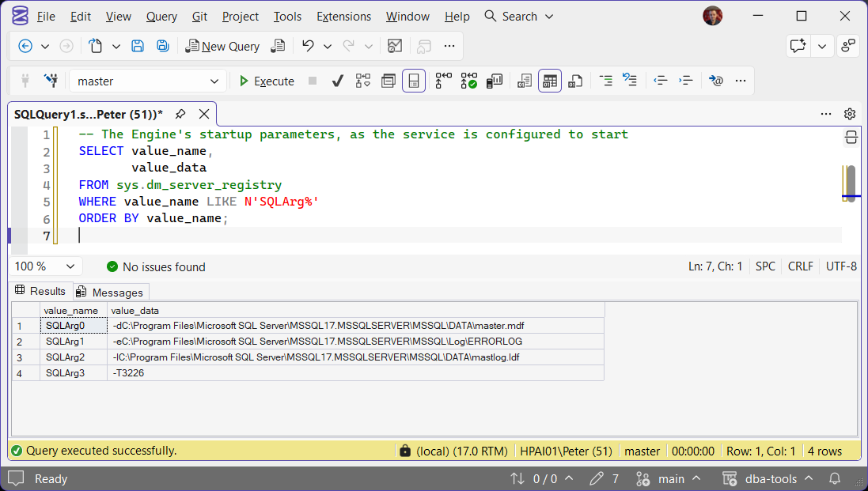Switch to the Messages tab
The height and width of the screenshot is (491, 868).
point(110,292)
